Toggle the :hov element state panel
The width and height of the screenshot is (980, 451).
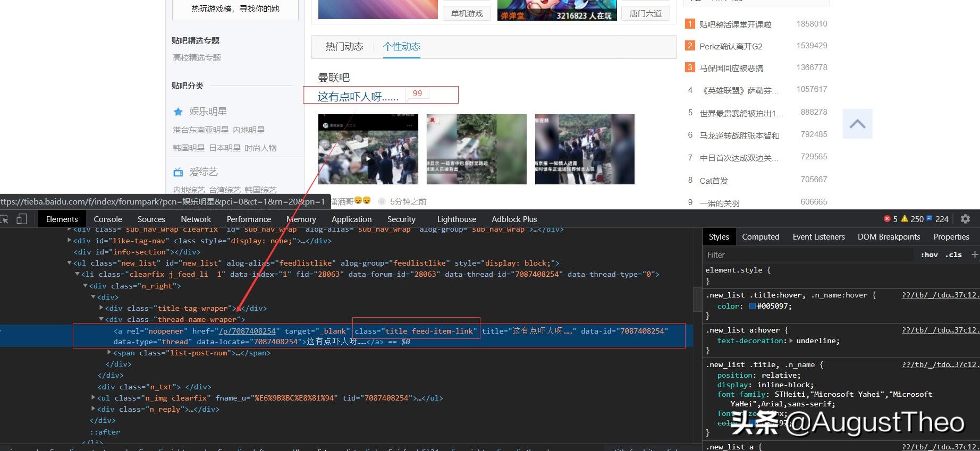(929, 254)
